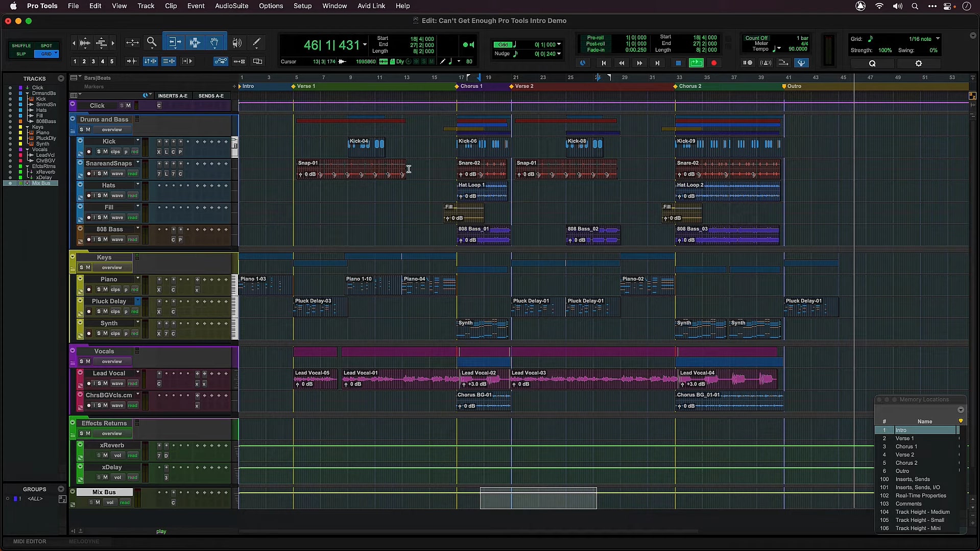The width and height of the screenshot is (980, 551).
Task: Open the Event menu
Action: pos(196,6)
